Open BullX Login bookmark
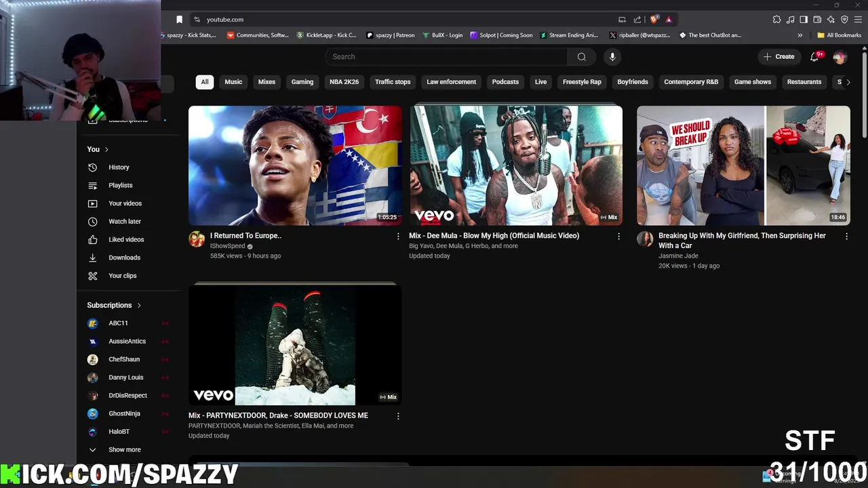Viewport: 868px width, 488px height. click(442, 35)
